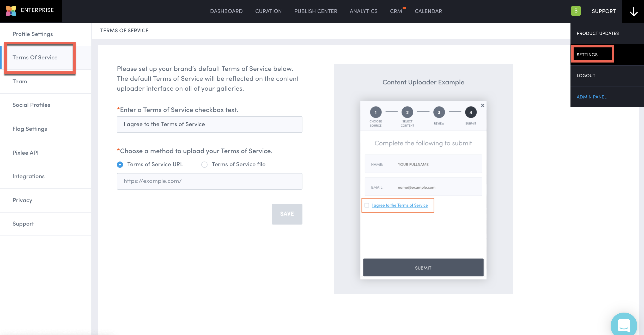Click Terms of Service URL input field
644x335 pixels.
[209, 181]
